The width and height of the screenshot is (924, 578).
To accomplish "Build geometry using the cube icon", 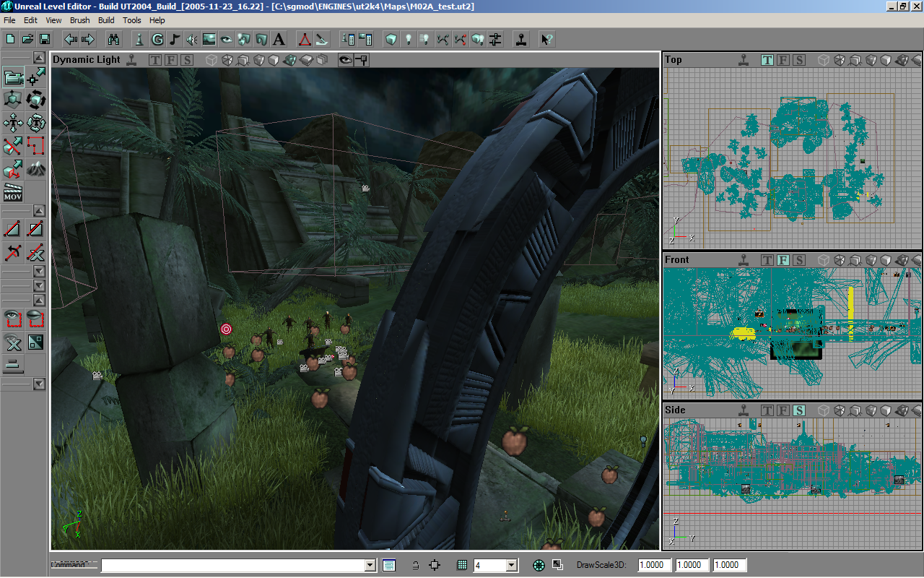I will point(391,39).
